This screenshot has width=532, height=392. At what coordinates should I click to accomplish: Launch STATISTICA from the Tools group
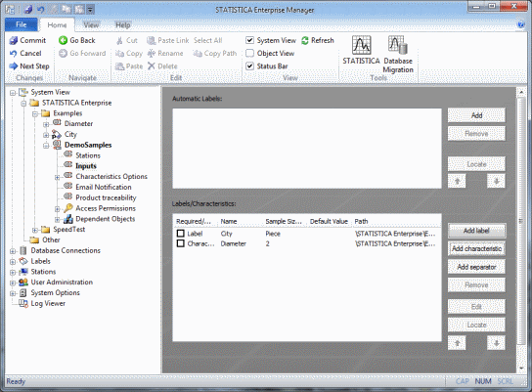coord(361,50)
